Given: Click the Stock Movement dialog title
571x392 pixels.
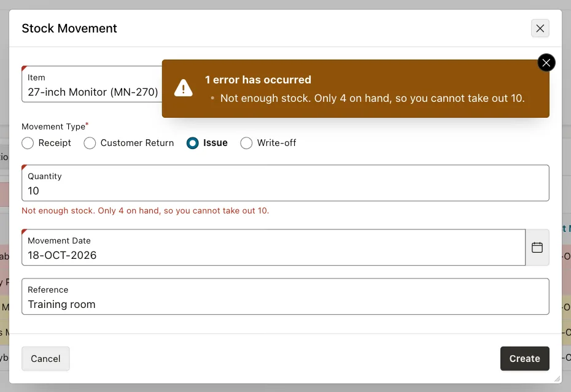Looking at the screenshot, I should point(69,28).
